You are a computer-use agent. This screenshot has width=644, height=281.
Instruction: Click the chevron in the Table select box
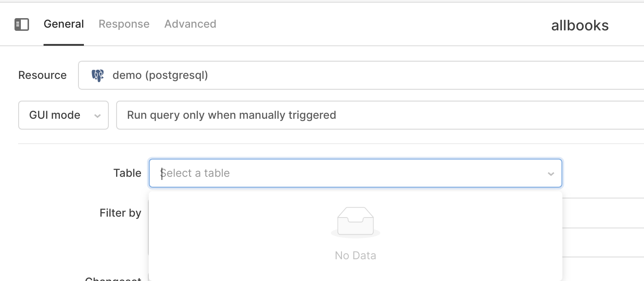click(x=551, y=174)
